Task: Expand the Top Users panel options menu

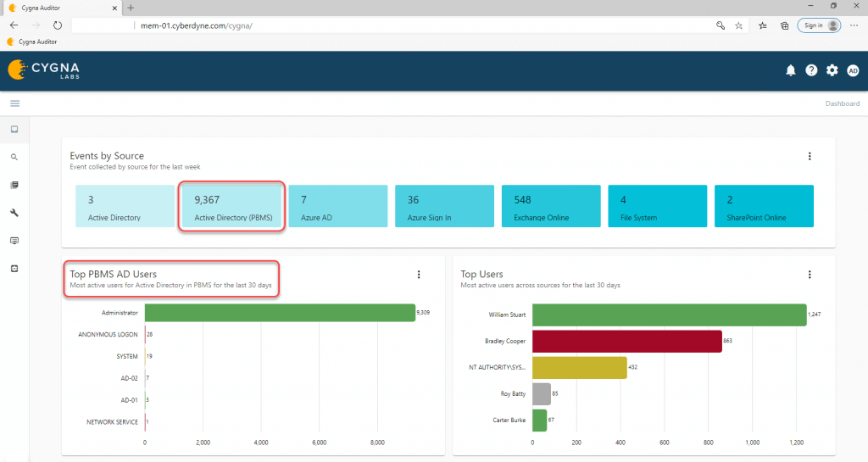Action: point(810,274)
